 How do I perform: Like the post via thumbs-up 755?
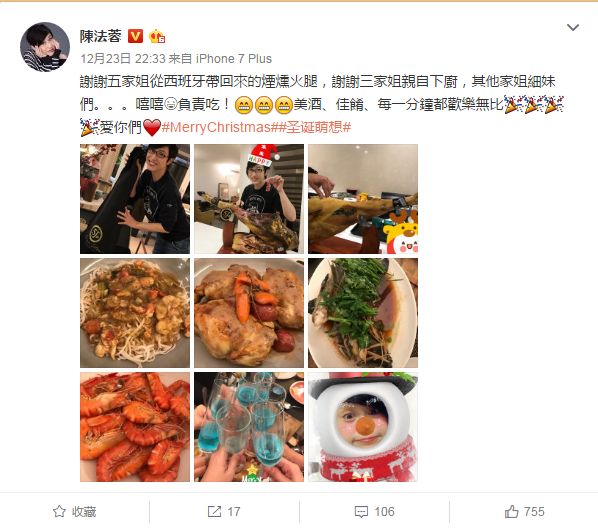pyautogui.click(x=524, y=511)
